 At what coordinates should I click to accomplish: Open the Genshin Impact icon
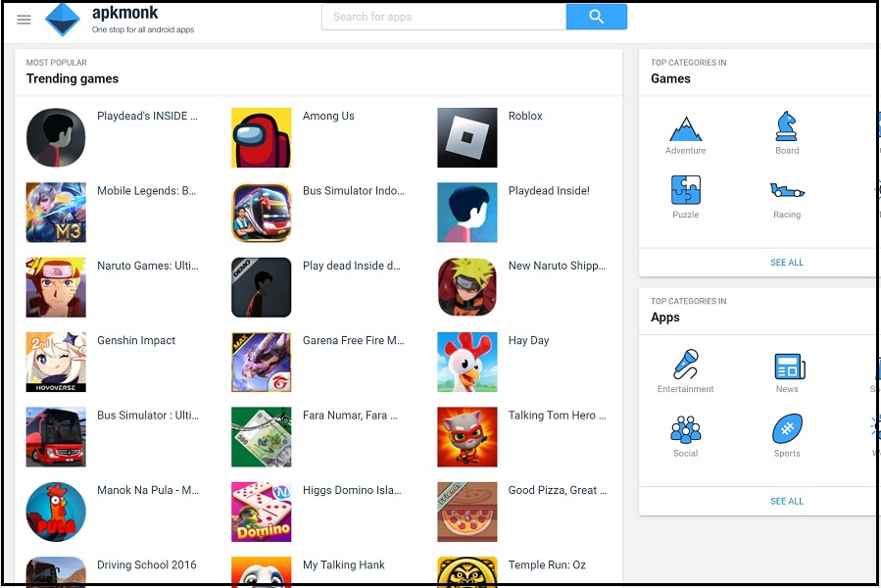(x=56, y=362)
